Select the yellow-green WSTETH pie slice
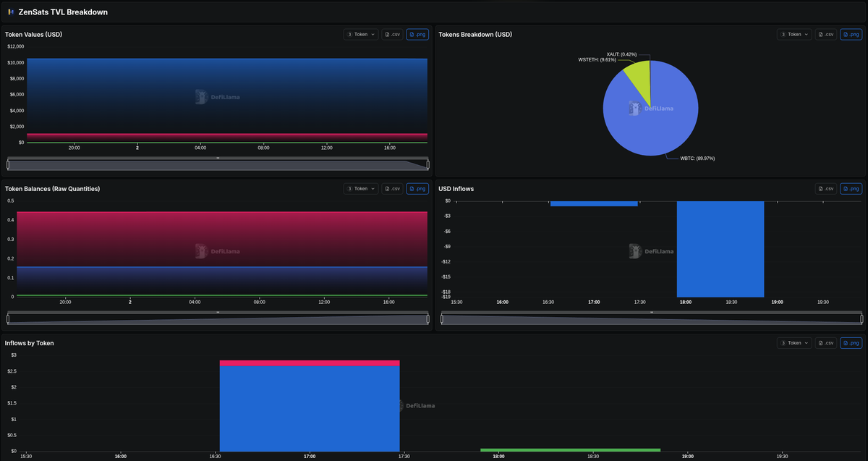 pyautogui.click(x=639, y=77)
